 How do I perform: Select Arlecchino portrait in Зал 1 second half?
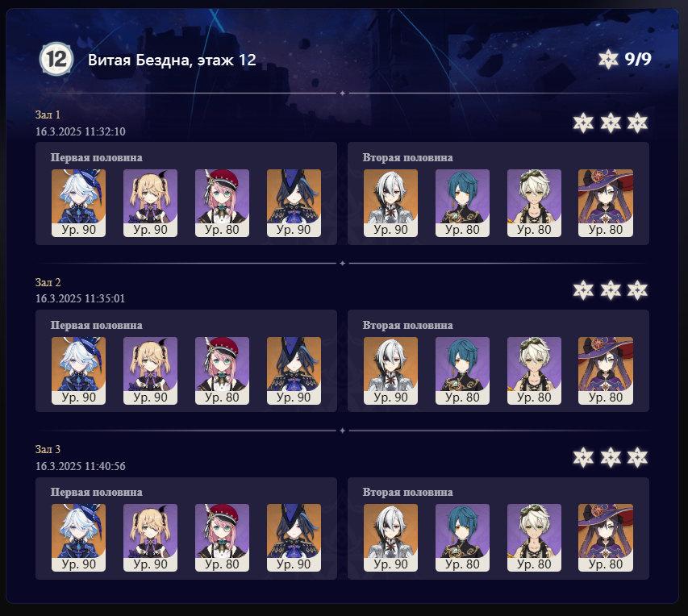coord(390,203)
